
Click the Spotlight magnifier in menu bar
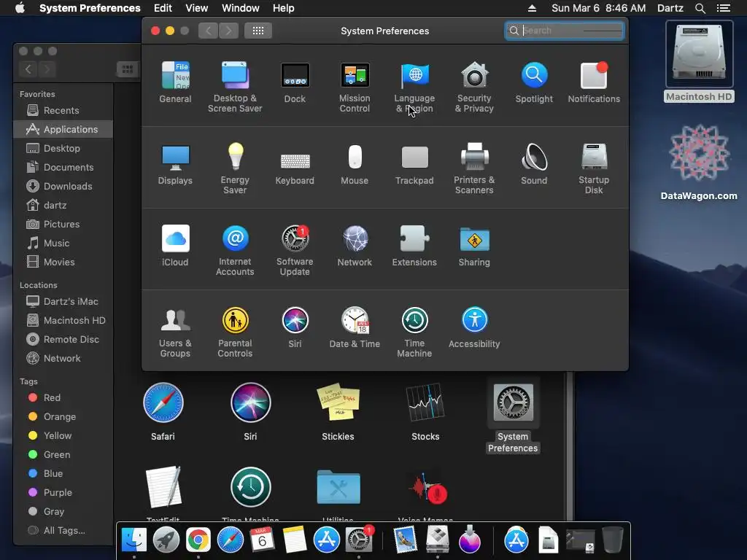coord(700,8)
